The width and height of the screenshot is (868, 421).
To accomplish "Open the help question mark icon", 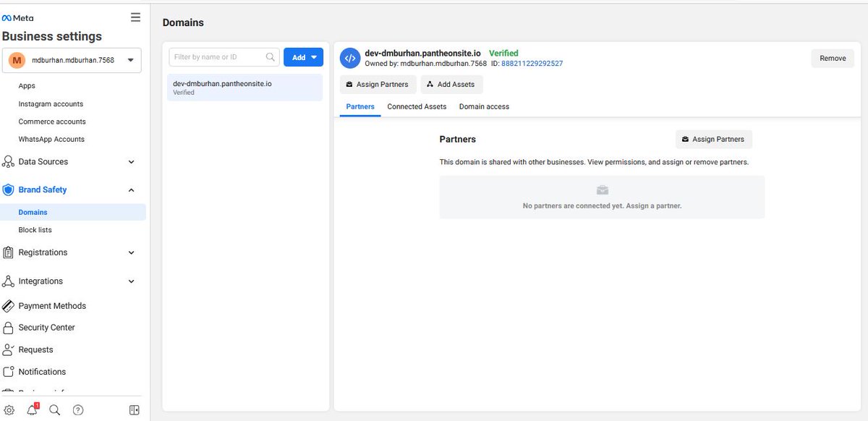I will click(x=78, y=409).
